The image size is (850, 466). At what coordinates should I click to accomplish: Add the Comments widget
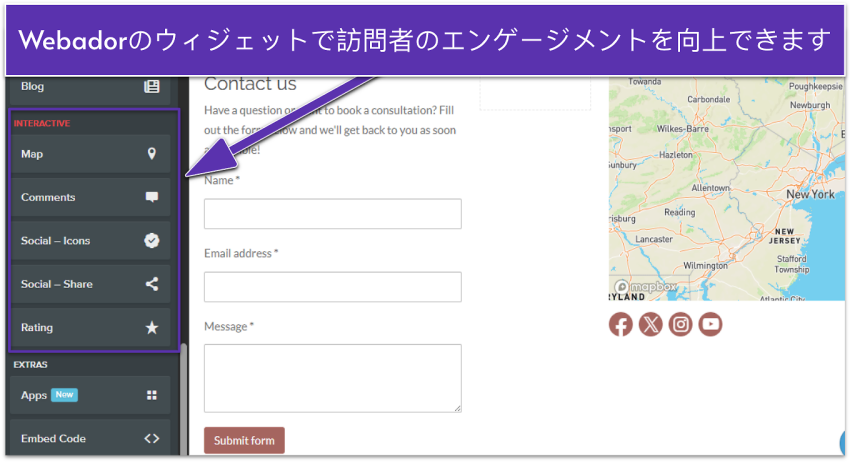[x=90, y=197]
